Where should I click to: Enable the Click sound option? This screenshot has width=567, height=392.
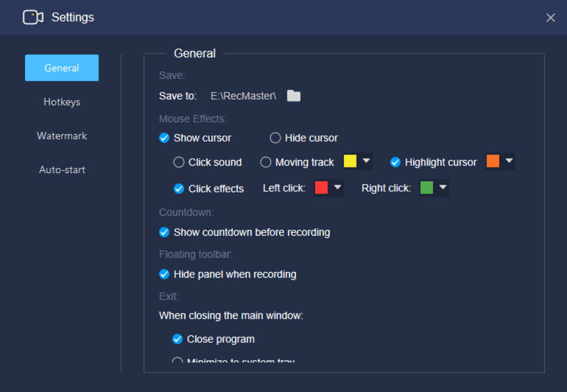[179, 162]
